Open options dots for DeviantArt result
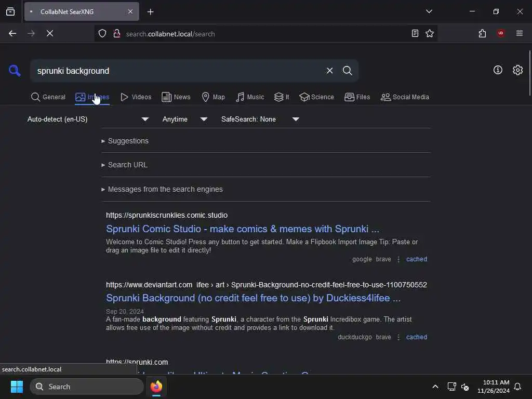Image resolution: width=532 pixels, height=399 pixels. click(x=398, y=337)
